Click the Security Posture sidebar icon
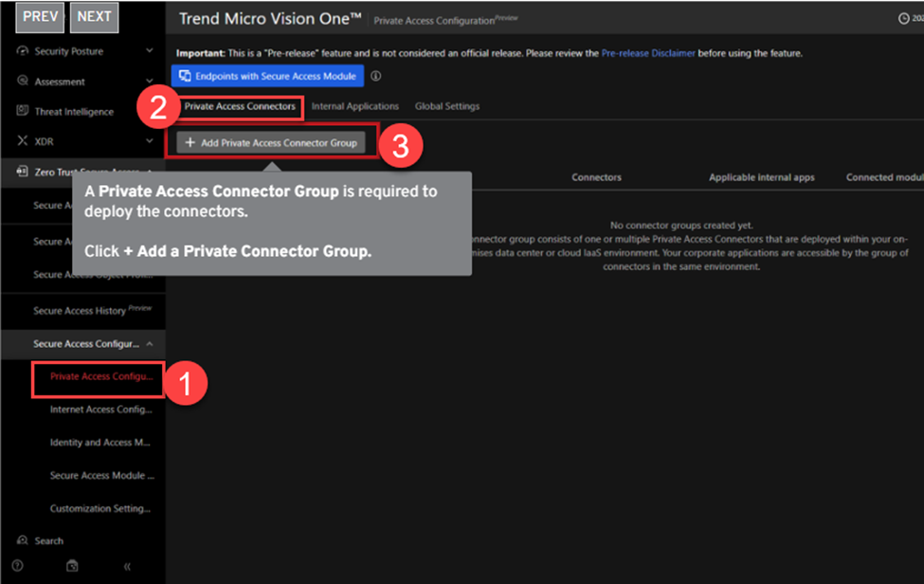Viewport: 924px width, 584px height. (x=23, y=50)
